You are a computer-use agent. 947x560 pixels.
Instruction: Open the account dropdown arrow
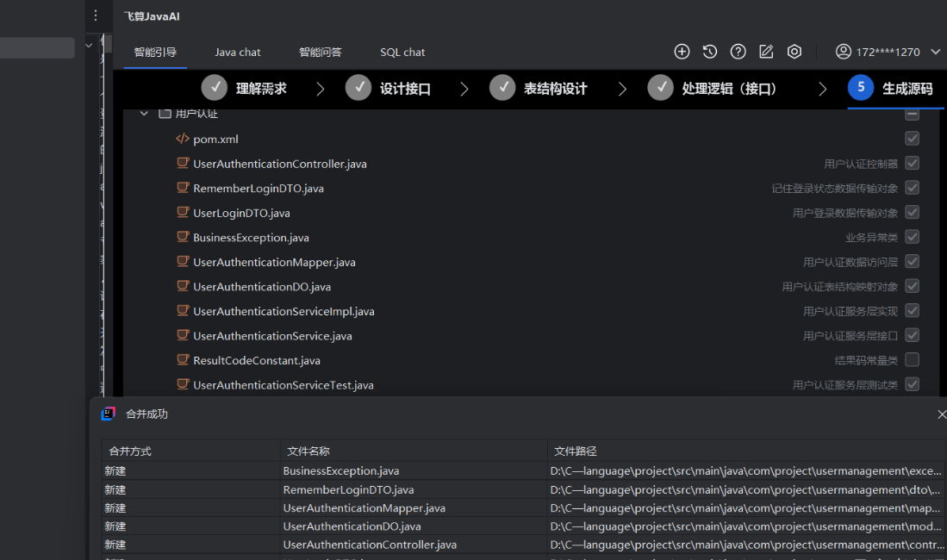tap(935, 52)
